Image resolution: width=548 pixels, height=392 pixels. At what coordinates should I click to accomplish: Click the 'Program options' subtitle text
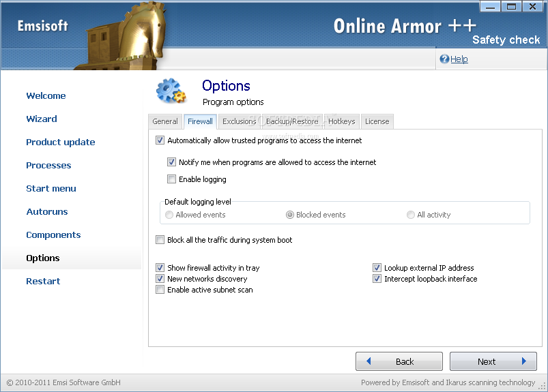coord(233,102)
